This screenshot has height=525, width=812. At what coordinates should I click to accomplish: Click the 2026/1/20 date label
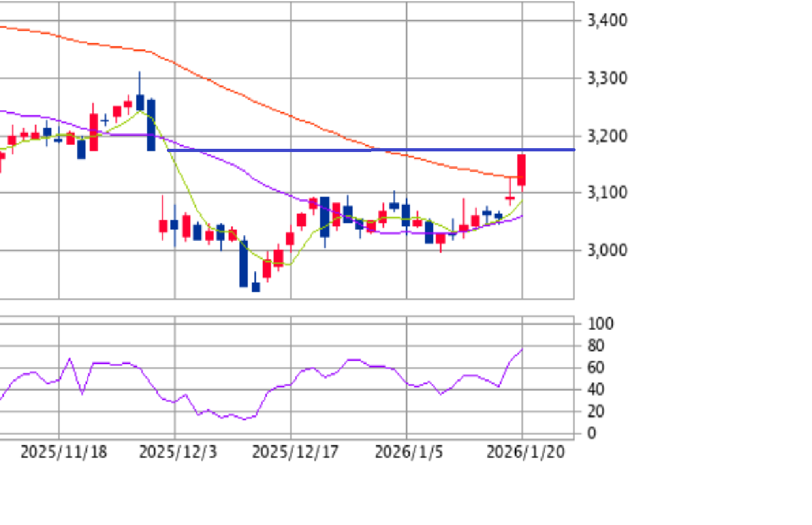click(x=526, y=452)
